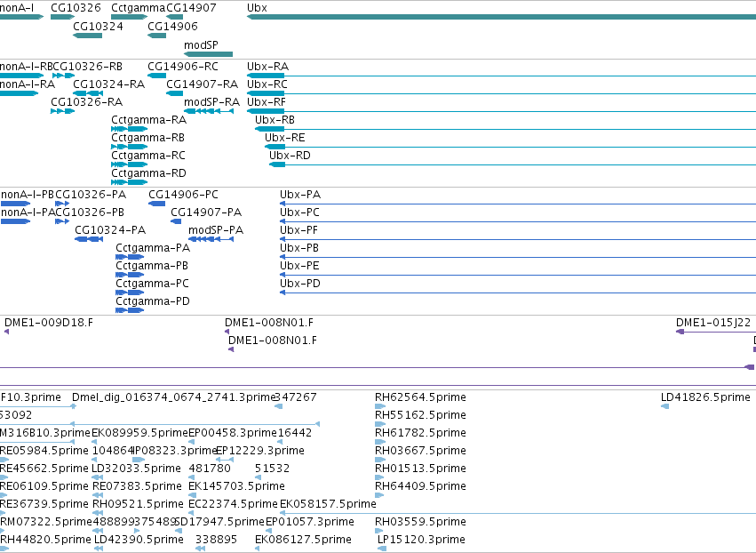The image size is (756, 553).
Task: Click the Ubx-RF transcript label
Action: point(267,102)
